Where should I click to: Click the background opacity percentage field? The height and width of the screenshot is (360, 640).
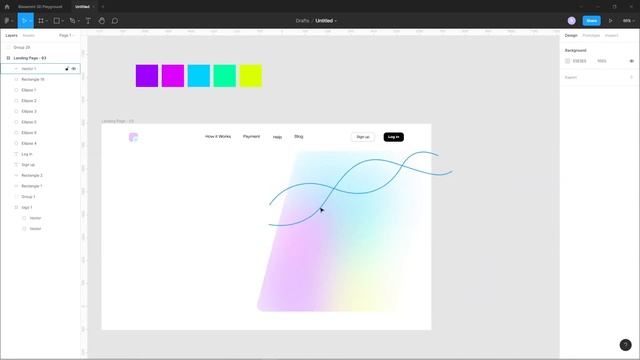[602, 61]
